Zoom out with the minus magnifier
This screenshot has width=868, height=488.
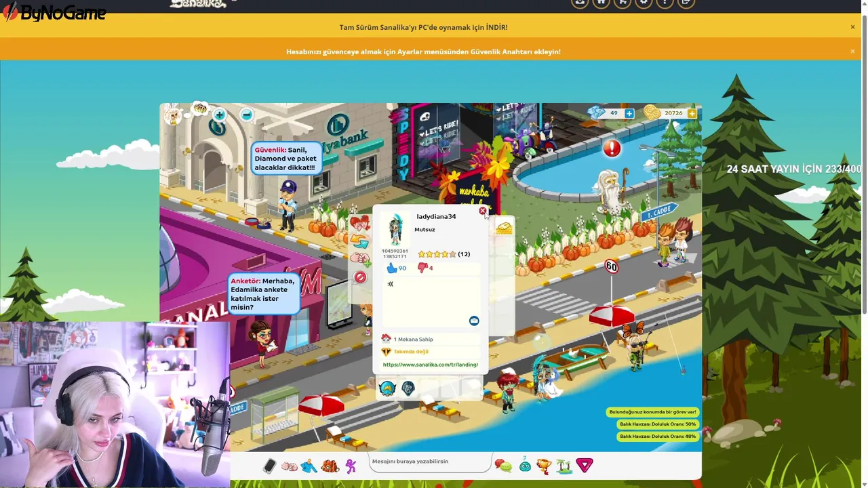(x=247, y=115)
